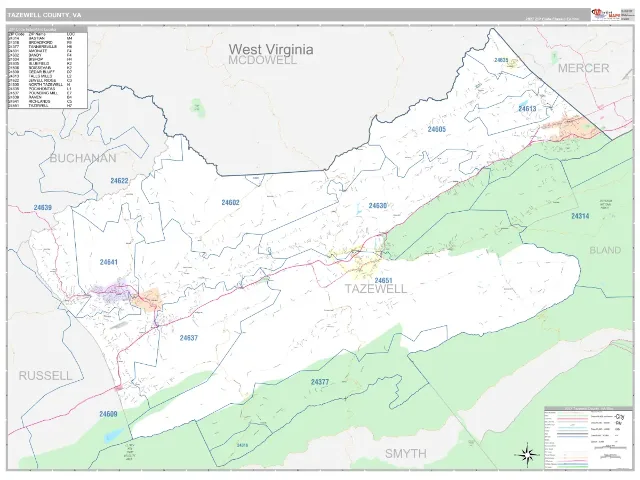
Task: Click the SMYTH county label
Action: (406, 453)
